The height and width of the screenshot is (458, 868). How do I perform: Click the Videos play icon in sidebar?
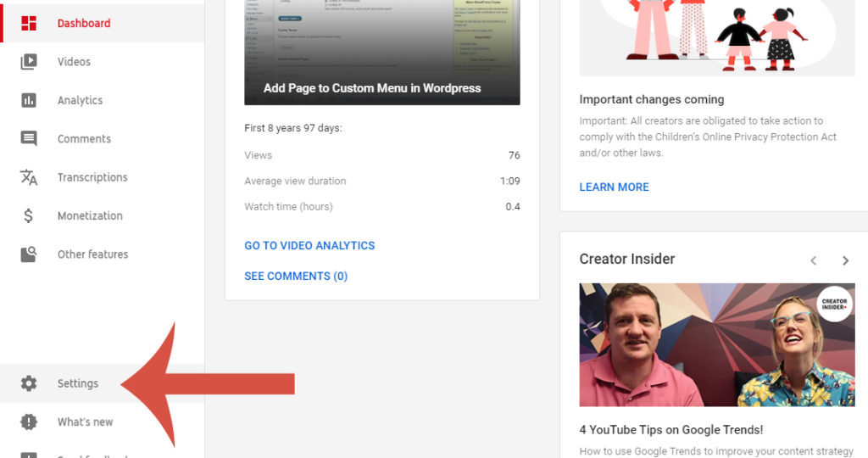pyautogui.click(x=29, y=61)
